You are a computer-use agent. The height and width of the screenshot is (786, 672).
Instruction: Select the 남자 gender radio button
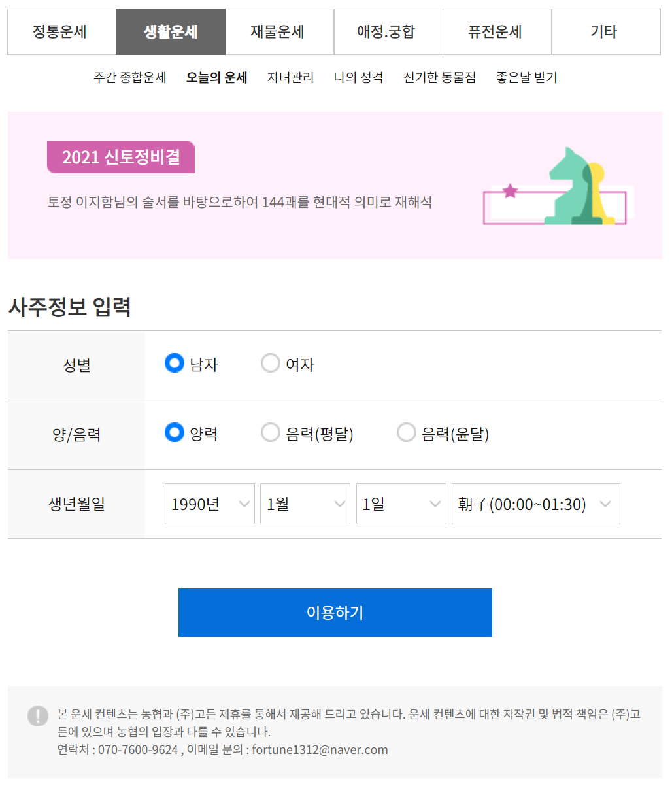tap(175, 363)
